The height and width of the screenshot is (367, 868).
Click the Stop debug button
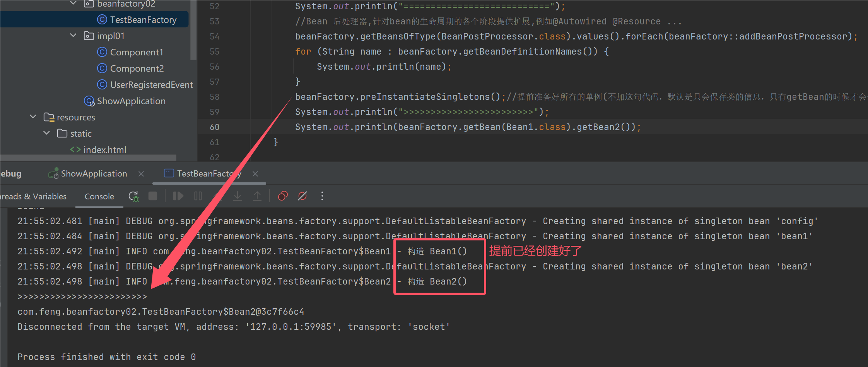153,196
